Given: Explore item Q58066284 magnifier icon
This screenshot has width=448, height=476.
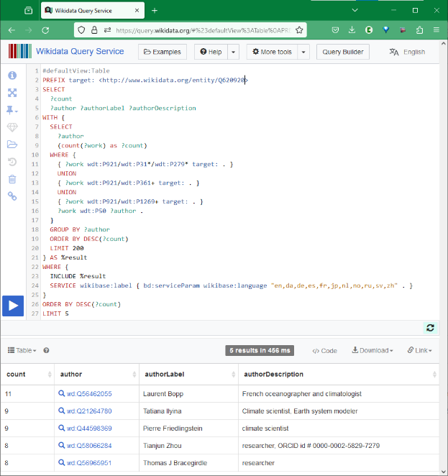Looking at the screenshot, I should [61, 445].
